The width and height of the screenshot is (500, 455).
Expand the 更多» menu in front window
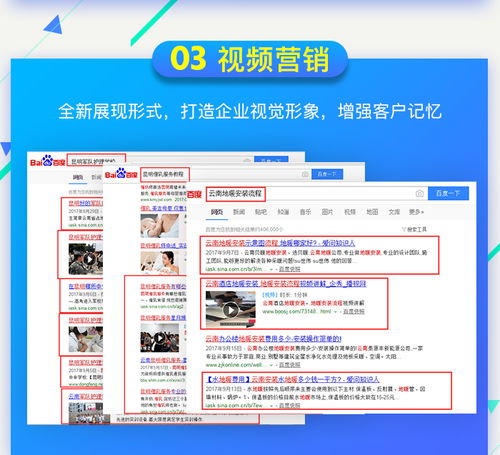(416, 212)
